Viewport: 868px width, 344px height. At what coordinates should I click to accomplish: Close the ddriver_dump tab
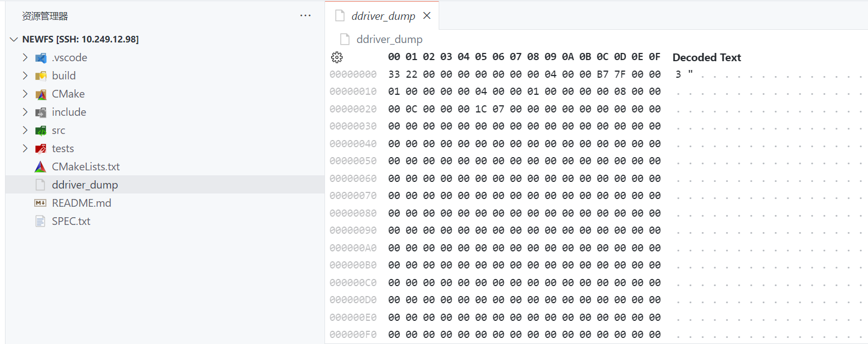(x=427, y=16)
